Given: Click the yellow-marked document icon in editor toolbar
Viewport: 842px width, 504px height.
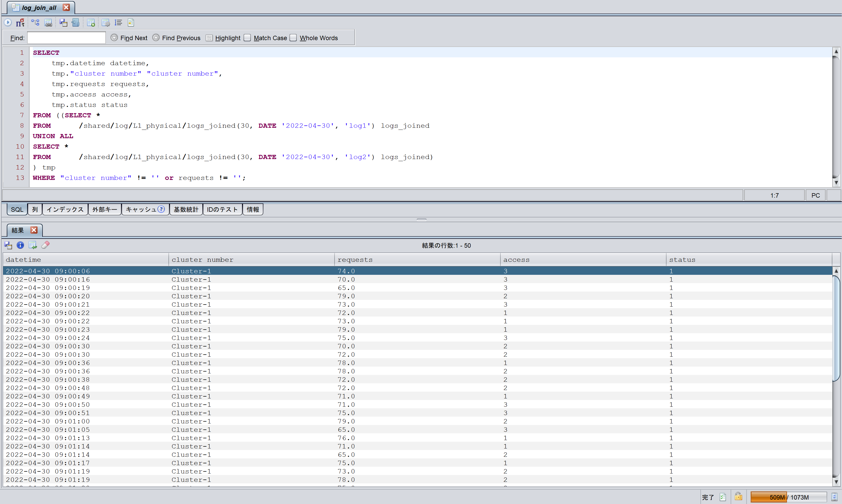Looking at the screenshot, I should pos(131,22).
